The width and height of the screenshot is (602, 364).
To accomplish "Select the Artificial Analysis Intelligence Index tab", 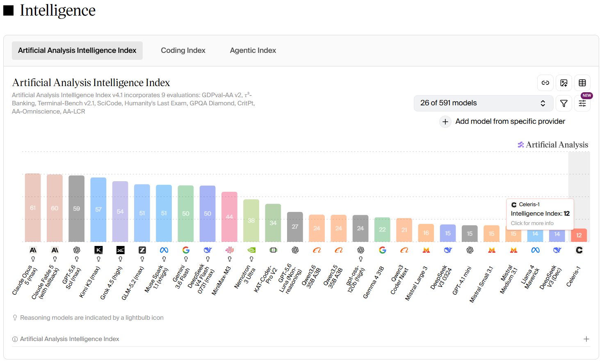I will [77, 50].
